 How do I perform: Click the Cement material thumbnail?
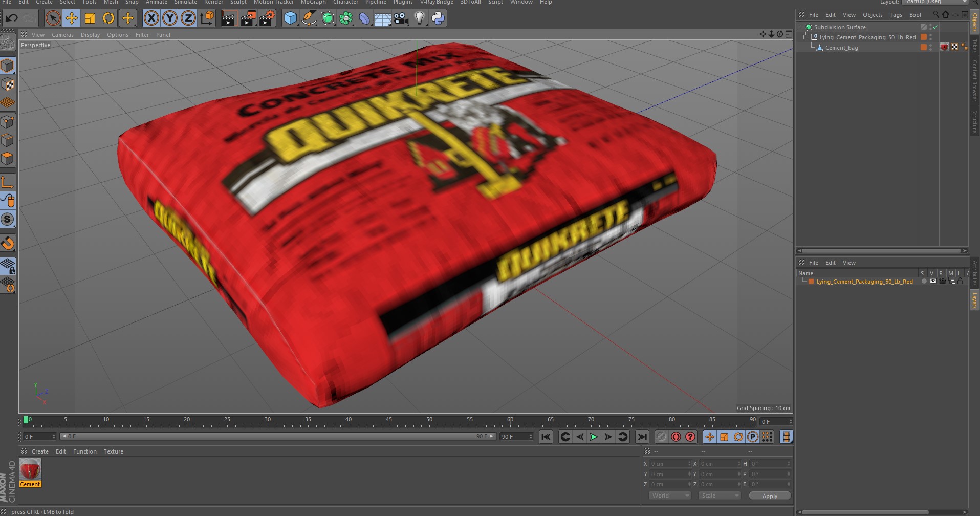30,469
